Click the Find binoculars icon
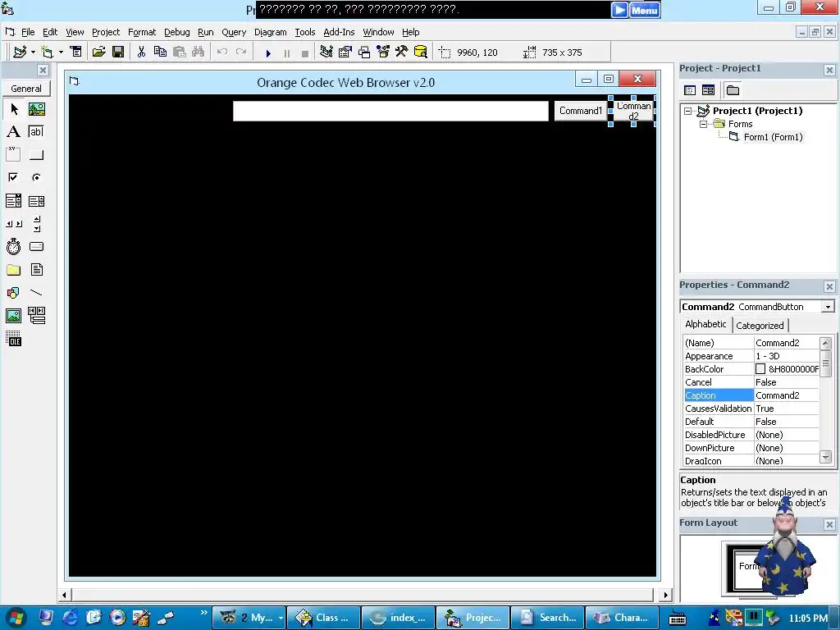Viewport: 840px width, 630px height. point(198,52)
